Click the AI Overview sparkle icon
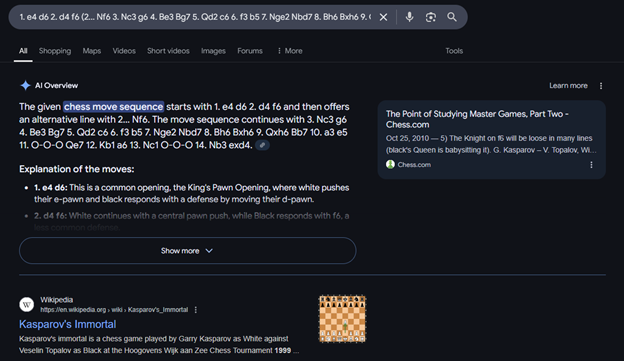This screenshot has width=624, height=361. click(25, 85)
